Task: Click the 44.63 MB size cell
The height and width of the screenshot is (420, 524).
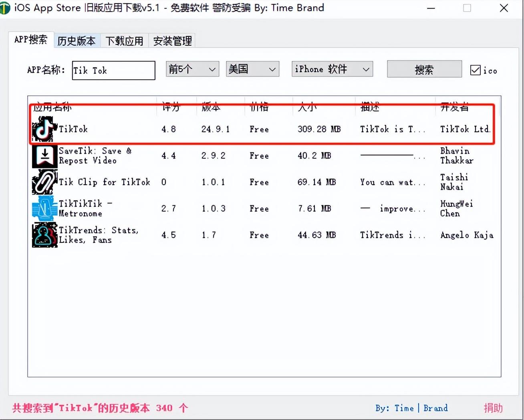Action: tap(316, 235)
